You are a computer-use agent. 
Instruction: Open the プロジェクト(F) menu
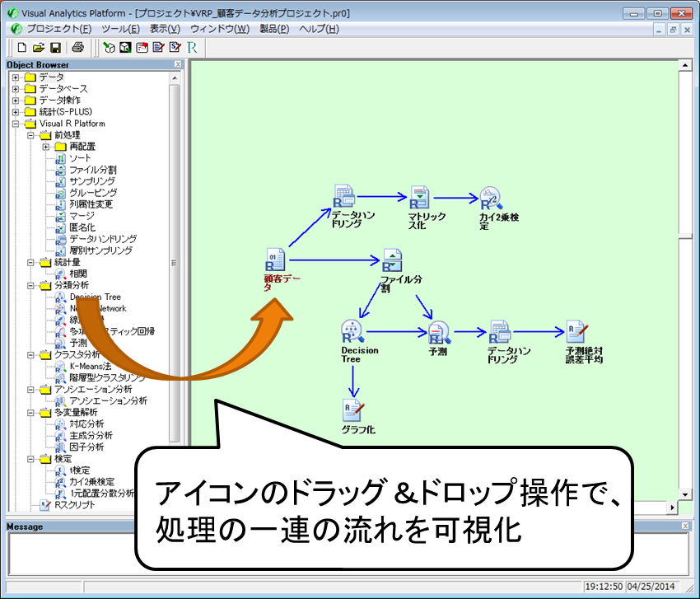59,29
